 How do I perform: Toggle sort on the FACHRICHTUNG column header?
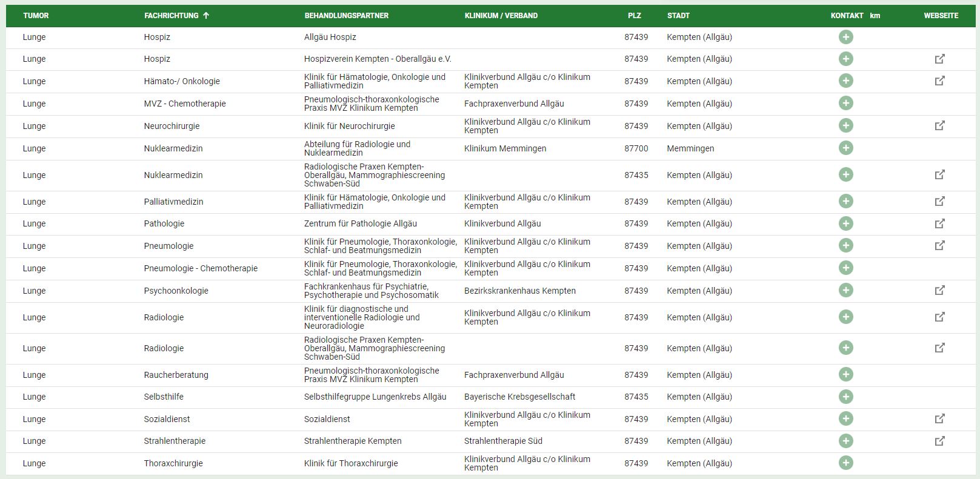(x=172, y=16)
